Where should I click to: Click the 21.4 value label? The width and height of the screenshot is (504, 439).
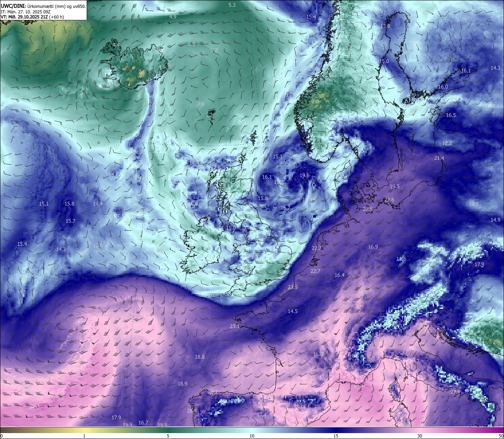tap(439, 158)
